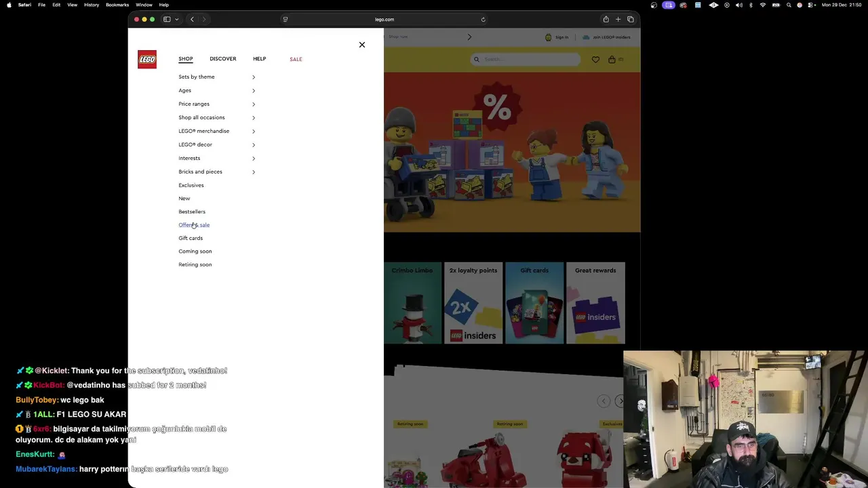
Task: Click the Safari share icon
Action: point(606,20)
